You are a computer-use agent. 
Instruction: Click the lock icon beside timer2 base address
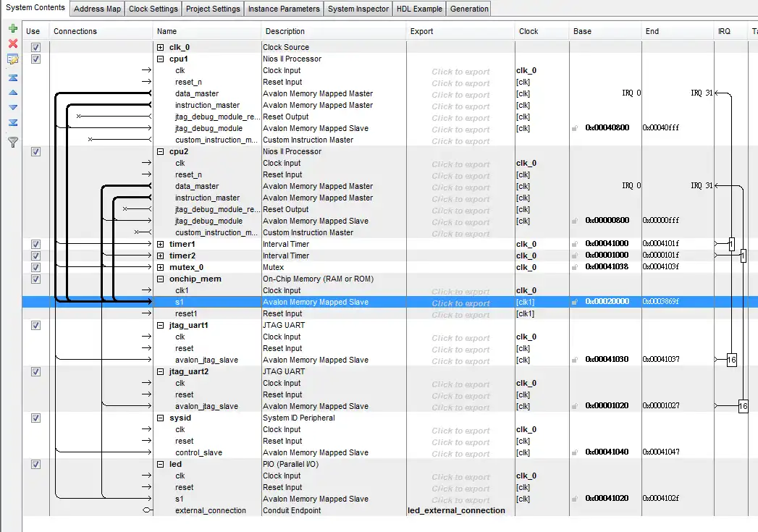575,256
